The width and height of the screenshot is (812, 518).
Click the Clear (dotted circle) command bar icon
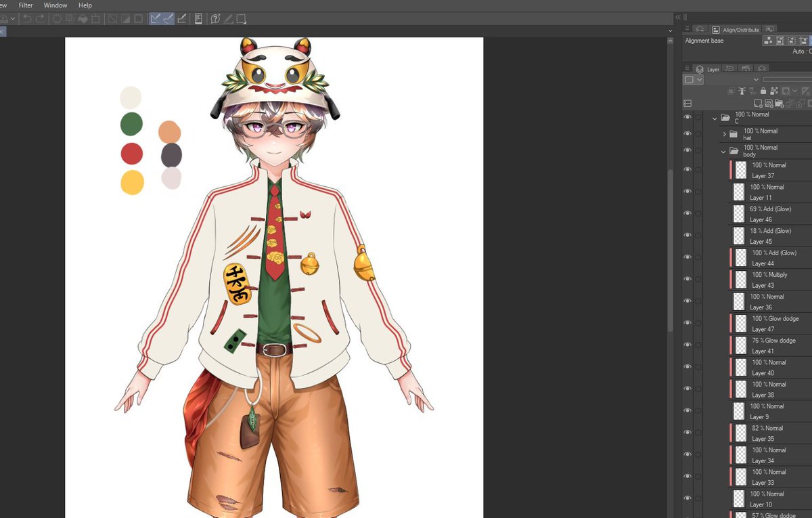[x=57, y=19]
